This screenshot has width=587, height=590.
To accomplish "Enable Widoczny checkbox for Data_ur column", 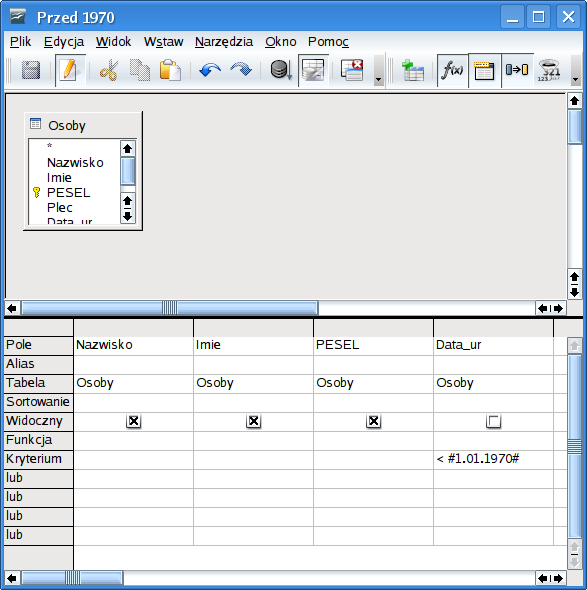I will (x=493, y=421).
